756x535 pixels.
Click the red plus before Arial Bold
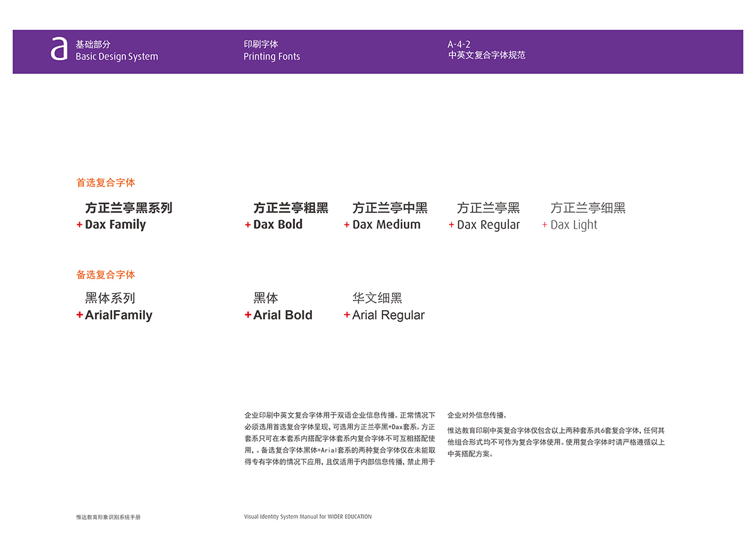pos(248,315)
